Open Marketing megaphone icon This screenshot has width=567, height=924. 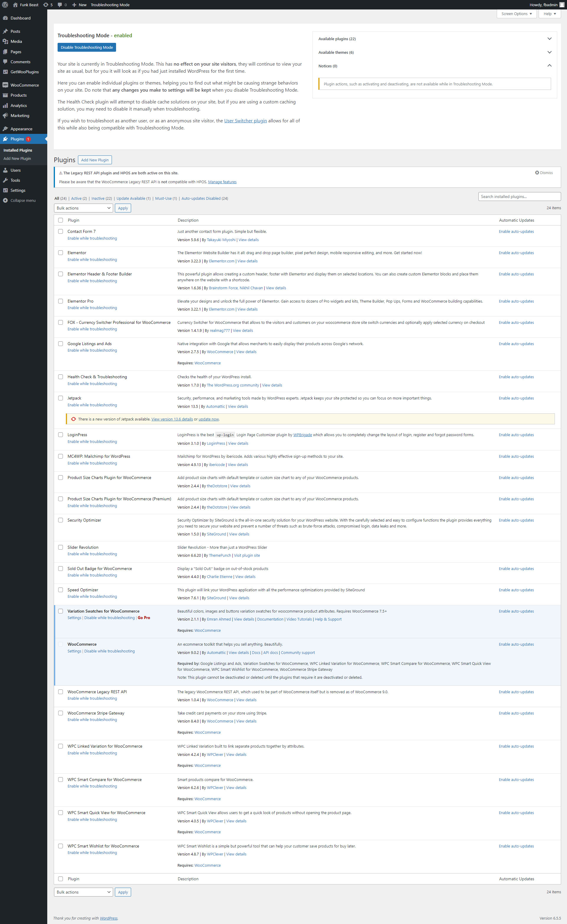(5, 116)
